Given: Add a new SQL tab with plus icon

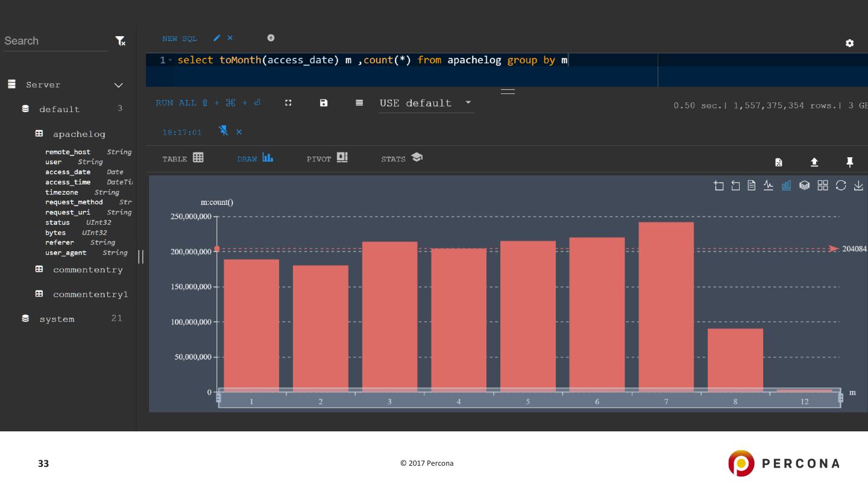Looking at the screenshot, I should [271, 38].
